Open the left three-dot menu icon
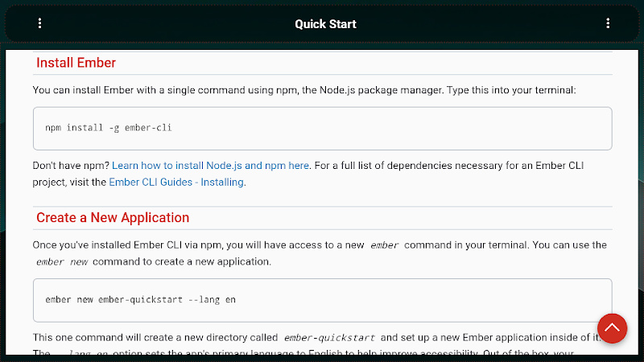This screenshot has width=644, height=362. point(39,23)
